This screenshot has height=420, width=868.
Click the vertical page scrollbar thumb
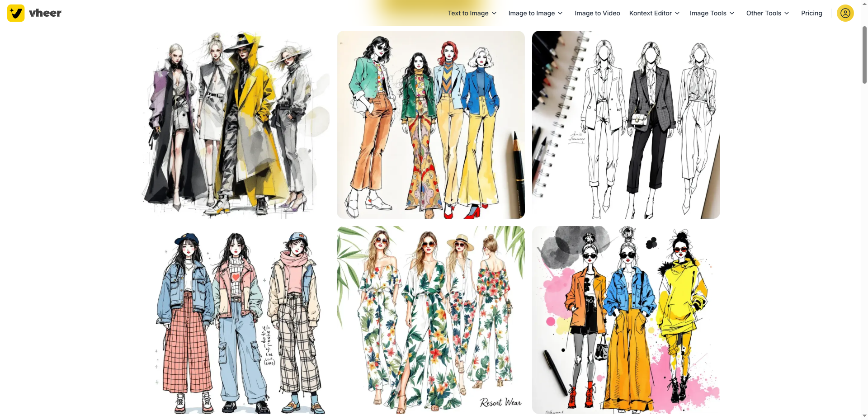pyautogui.click(x=864, y=54)
